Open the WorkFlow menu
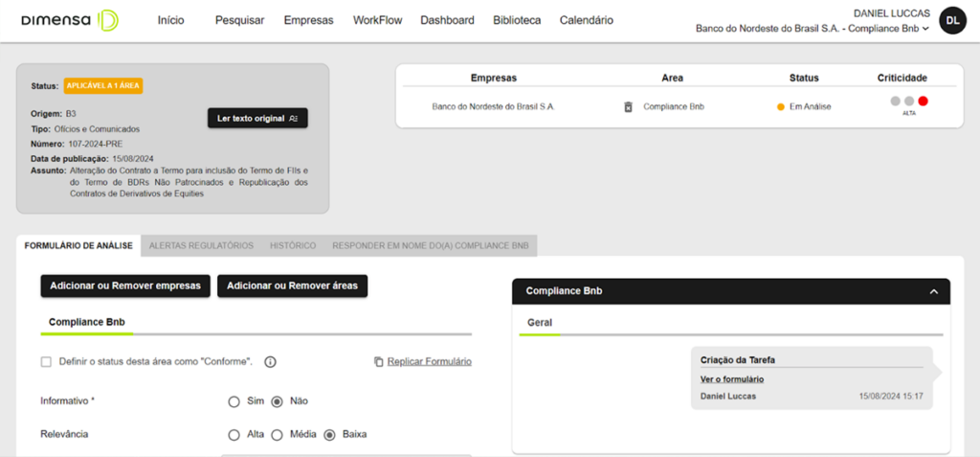980x457 pixels. [377, 20]
